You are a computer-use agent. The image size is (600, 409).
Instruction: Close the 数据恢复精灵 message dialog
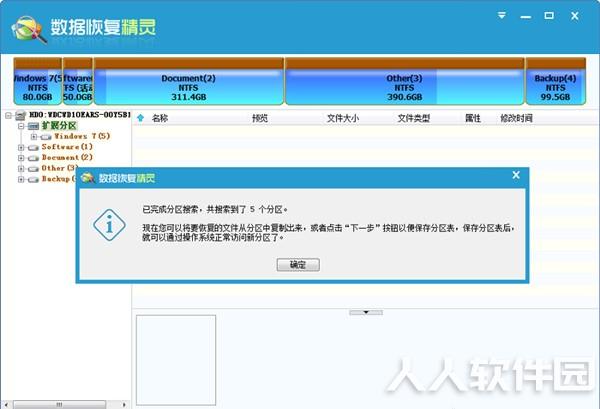[x=516, y=175]
